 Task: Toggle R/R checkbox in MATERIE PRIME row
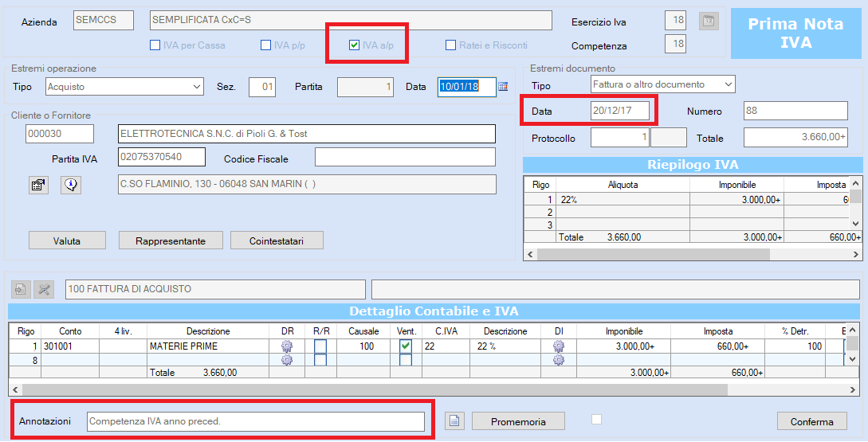[320, 346]
